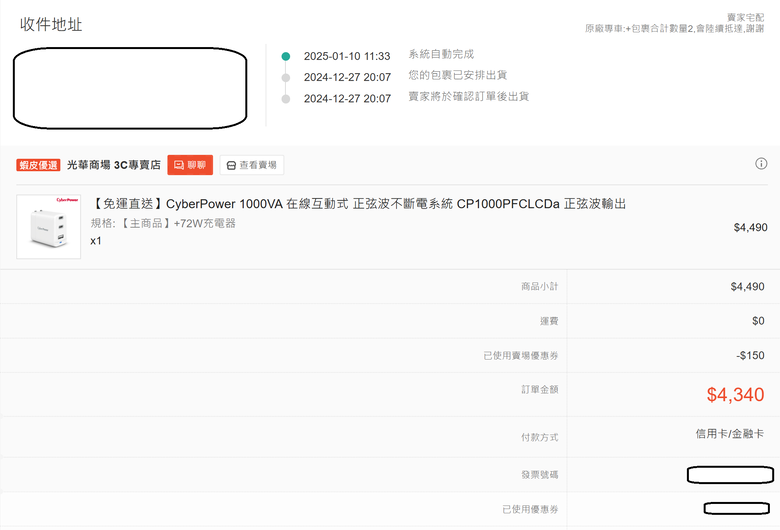Click the 商品小計 label

[x=539, y=286]
